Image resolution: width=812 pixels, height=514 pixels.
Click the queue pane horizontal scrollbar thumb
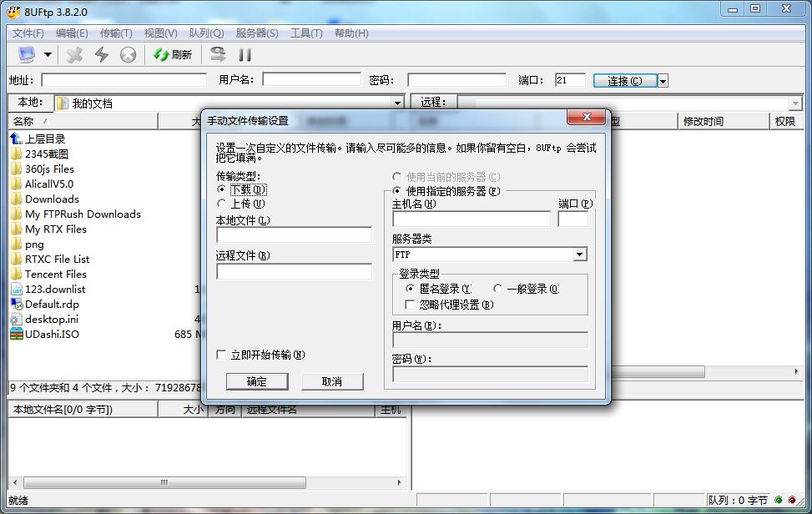(164, 482)
